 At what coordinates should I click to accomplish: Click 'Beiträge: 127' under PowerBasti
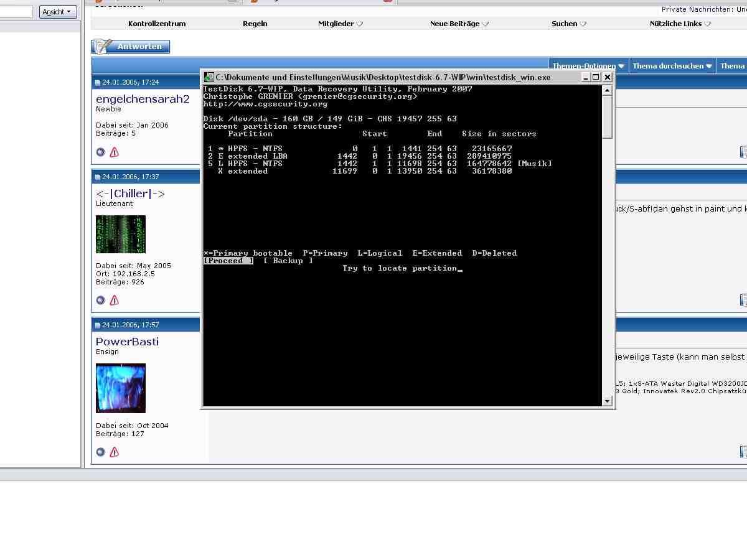click(x=120, y=434)
